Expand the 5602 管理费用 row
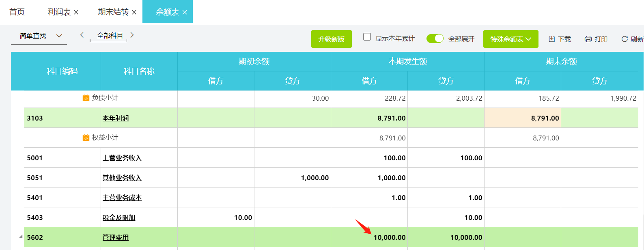The width and height of the screenshot is (644, 250). (20, 237)
